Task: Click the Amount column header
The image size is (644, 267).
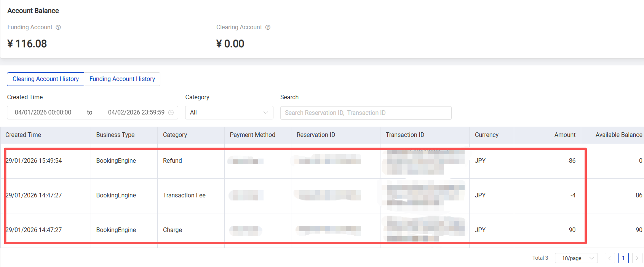Action: pos(565,135)
